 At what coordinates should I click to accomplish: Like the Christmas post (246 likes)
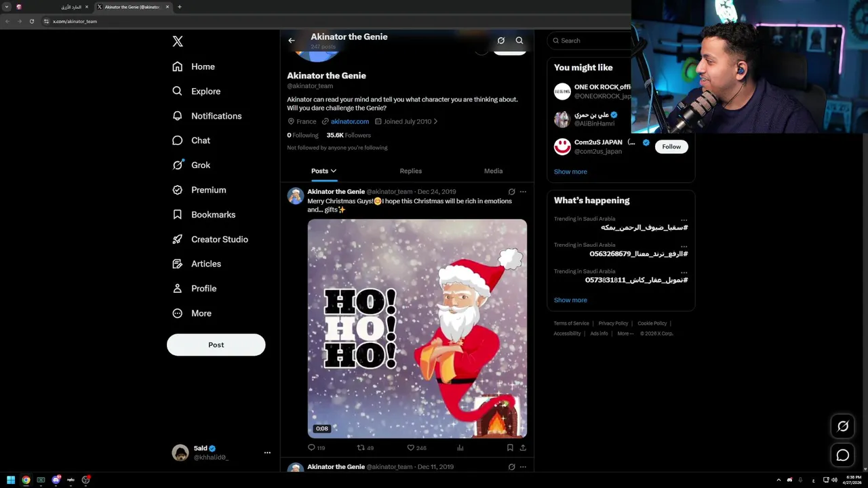pyautogui.click(x=416, y=448)
